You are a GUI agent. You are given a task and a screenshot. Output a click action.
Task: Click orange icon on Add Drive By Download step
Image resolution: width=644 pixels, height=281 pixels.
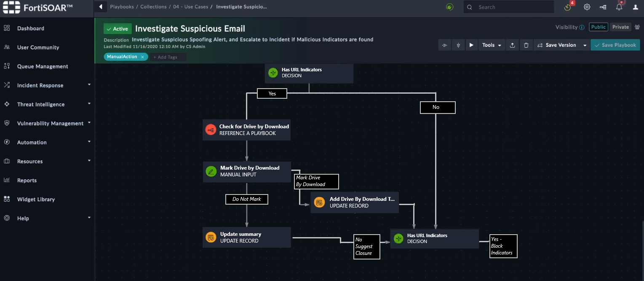319,203
